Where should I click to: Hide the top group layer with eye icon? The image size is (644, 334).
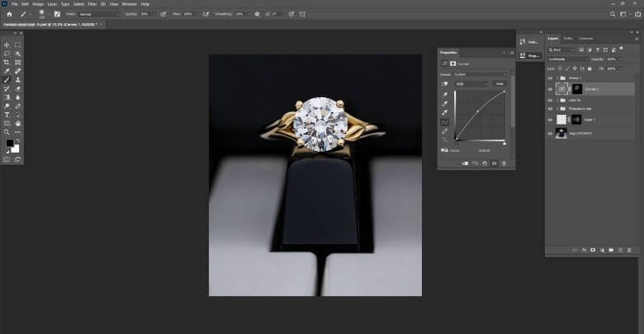click(551, 78)
